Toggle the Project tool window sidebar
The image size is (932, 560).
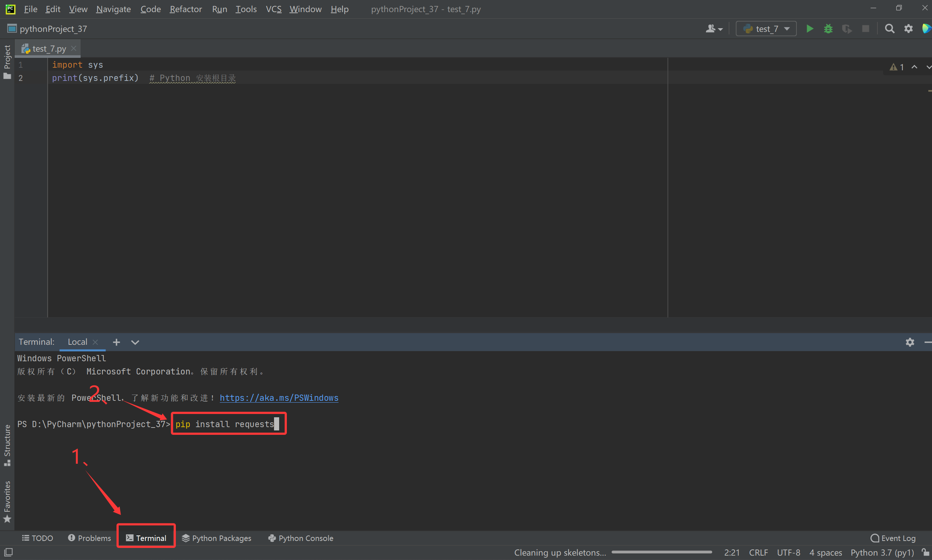(x=7, y=61)
